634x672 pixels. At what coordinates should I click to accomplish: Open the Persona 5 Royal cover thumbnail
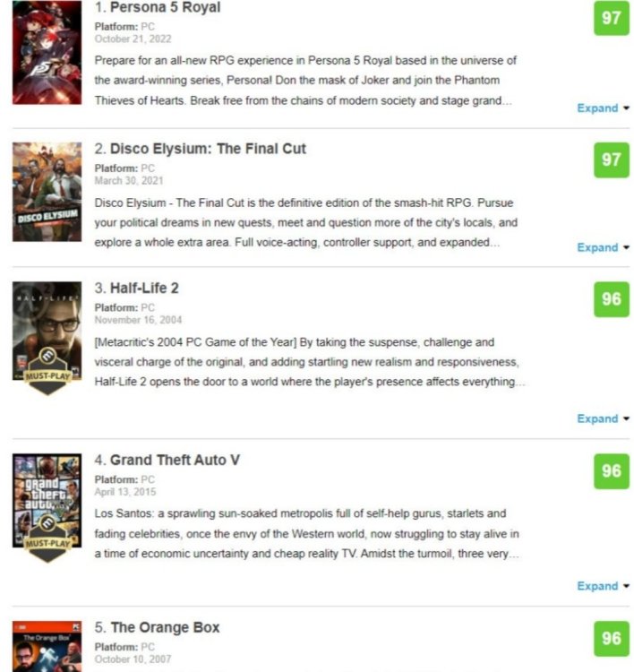[x=47, y=52]
